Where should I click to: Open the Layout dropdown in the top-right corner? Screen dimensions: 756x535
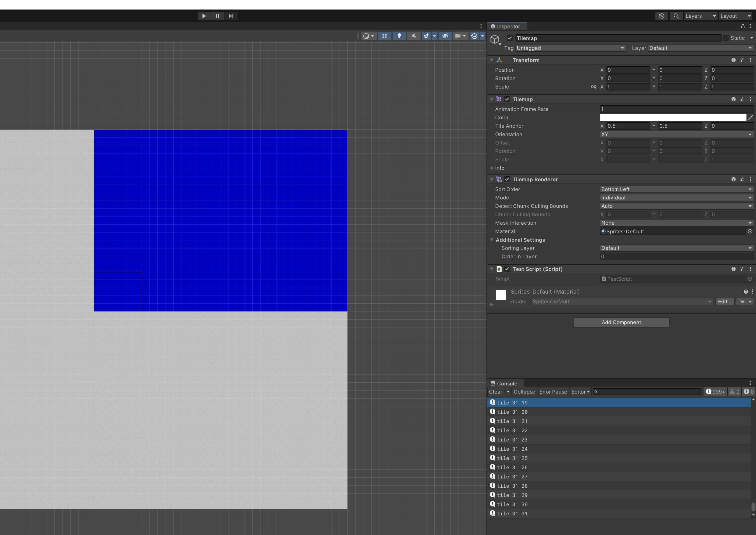736,16
